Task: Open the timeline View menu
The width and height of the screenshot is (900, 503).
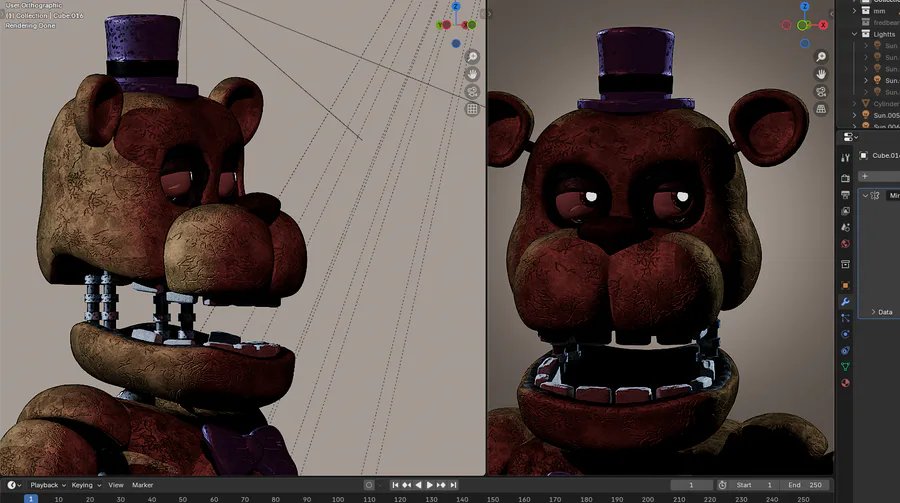Action: point(116,485)
